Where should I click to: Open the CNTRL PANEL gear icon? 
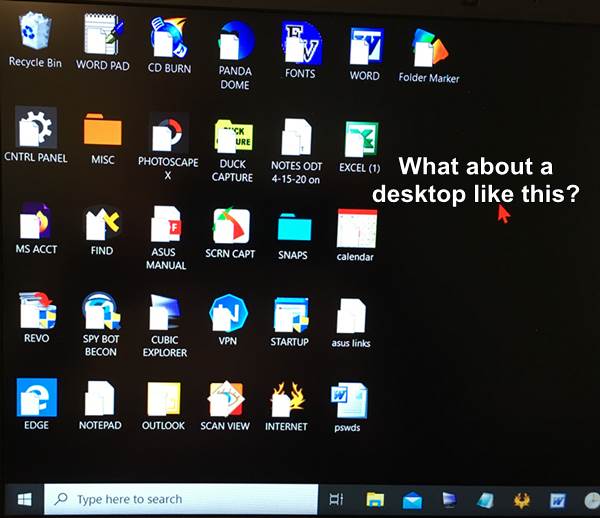click(36, 128)
